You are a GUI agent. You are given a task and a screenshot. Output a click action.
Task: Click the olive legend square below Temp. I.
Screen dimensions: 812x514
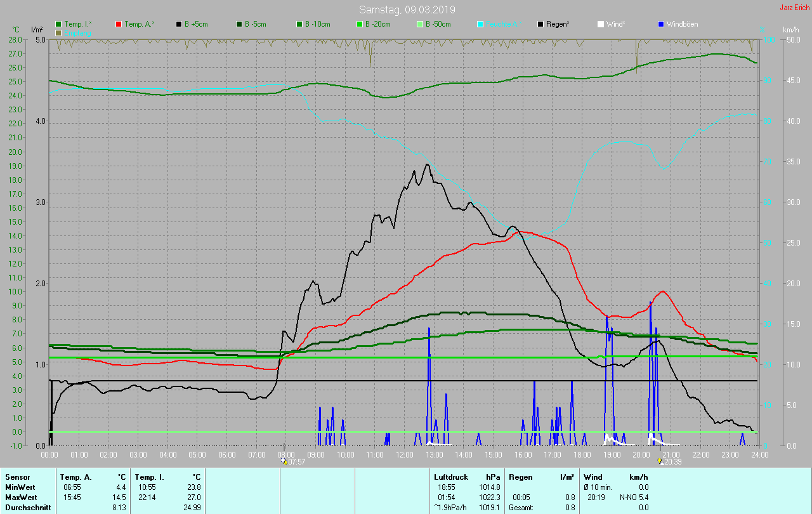point(58,32)
